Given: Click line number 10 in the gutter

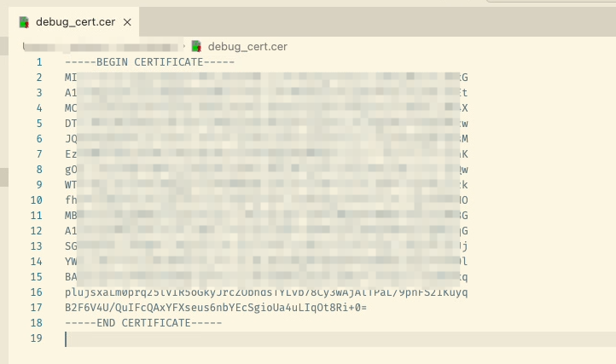Looking at the screenshot, I should [37, 200].
